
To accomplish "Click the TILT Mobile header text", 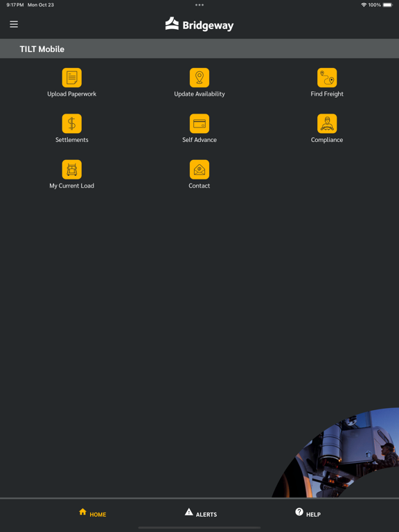I will (42, 49).
